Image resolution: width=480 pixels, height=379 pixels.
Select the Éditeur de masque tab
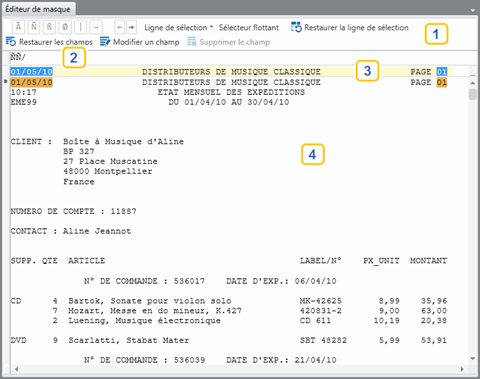(x=38, y=9)
